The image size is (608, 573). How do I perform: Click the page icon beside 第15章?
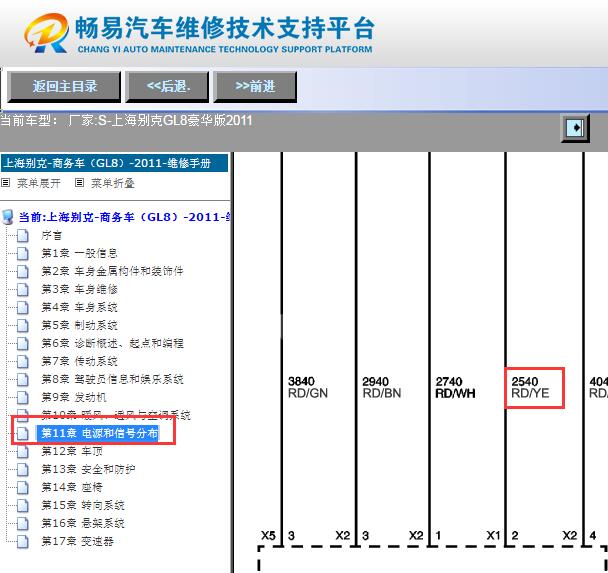point(23,505)
